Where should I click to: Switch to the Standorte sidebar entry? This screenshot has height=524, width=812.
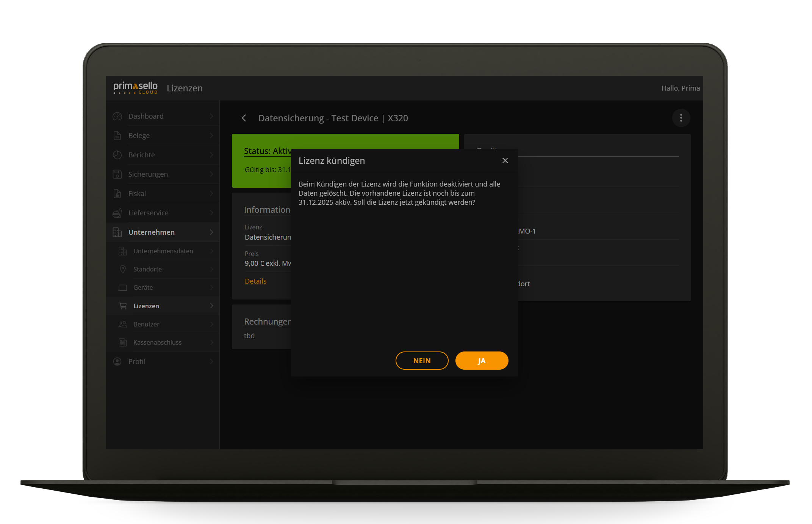[x=147, y=269]
